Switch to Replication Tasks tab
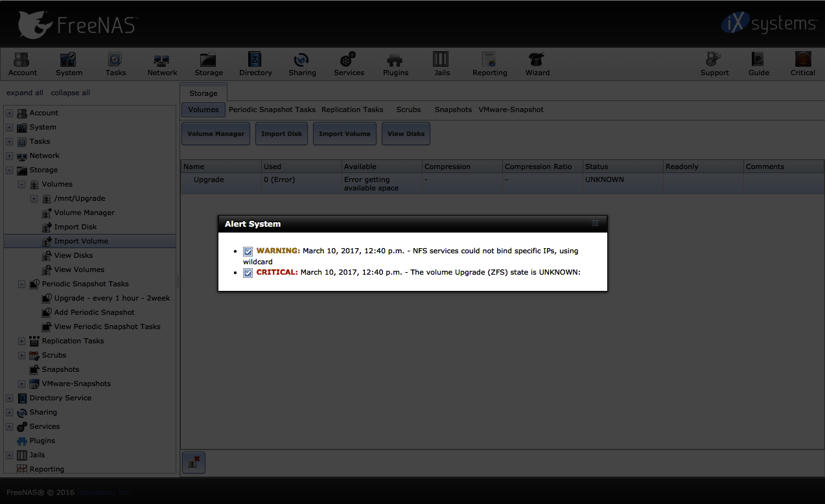825x504 pixels. click(x=353, y=109)
